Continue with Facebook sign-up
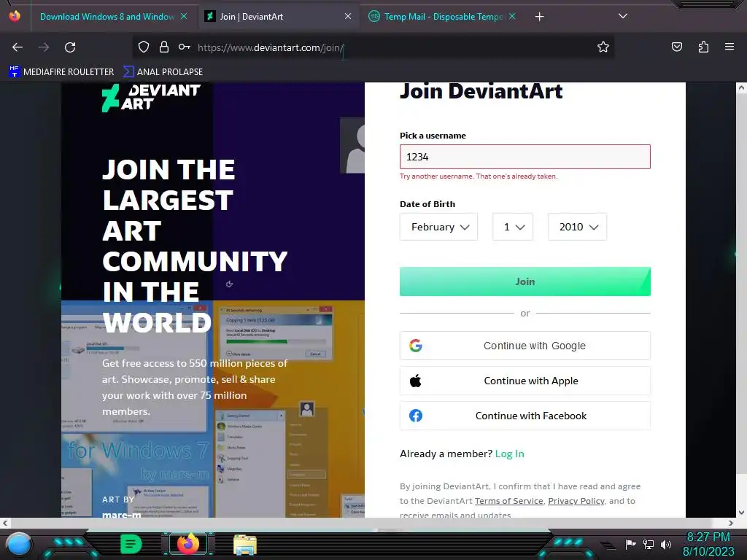This screenshot has width=747, height=560. [x=525, y=416]
